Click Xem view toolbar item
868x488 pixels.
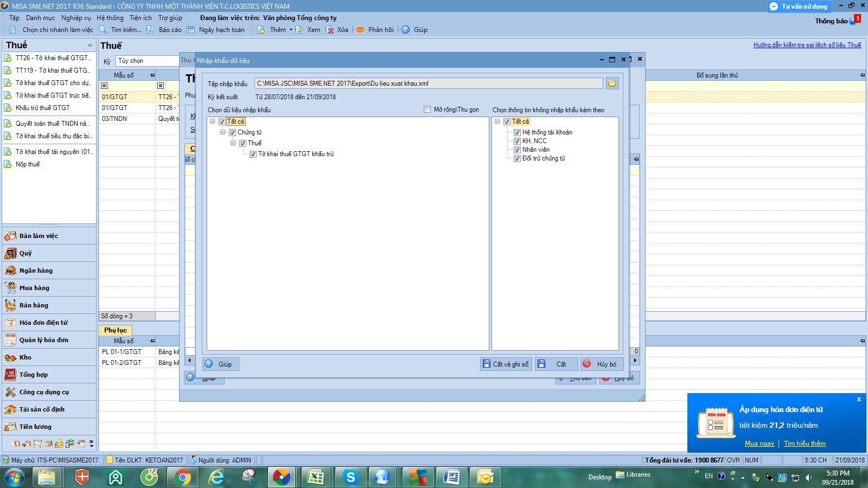[x=308, y=30]
